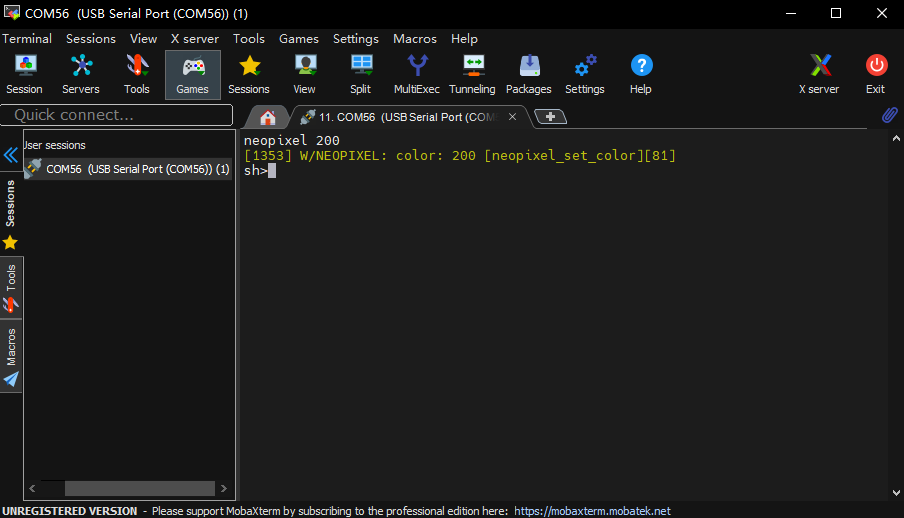Open the Tunneling toolbar icon
This screenshot has height=518, width=904.
tap(472, 74)
